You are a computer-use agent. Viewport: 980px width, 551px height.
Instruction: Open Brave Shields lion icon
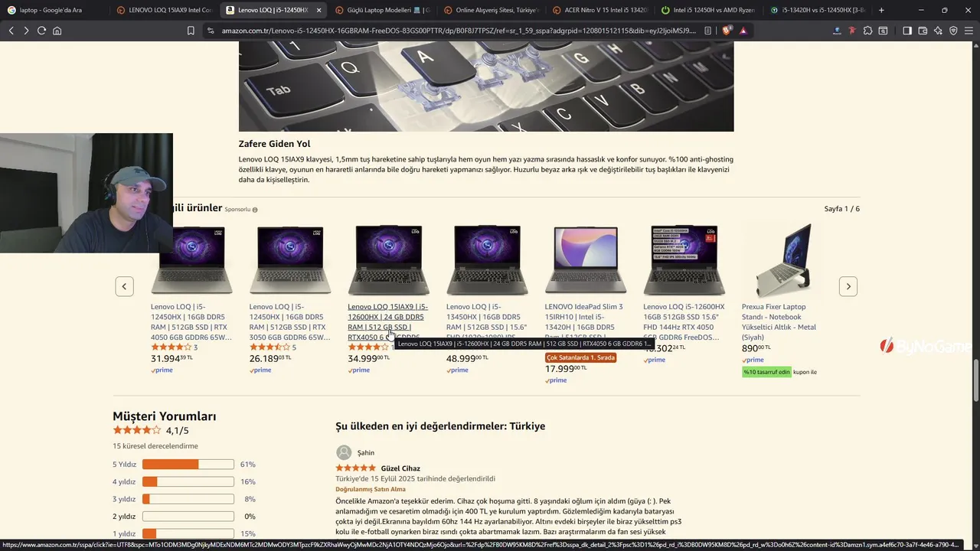[x=726, y=31]
